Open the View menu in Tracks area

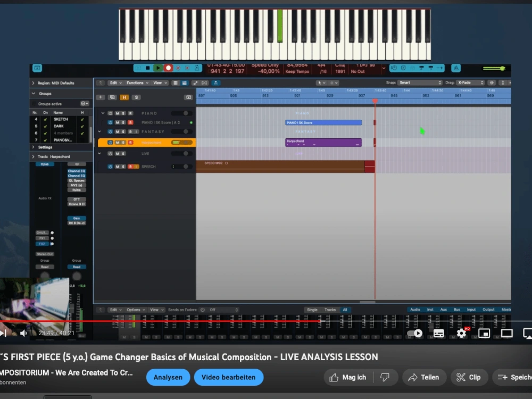pyautogui.click(x=160, y=83)
